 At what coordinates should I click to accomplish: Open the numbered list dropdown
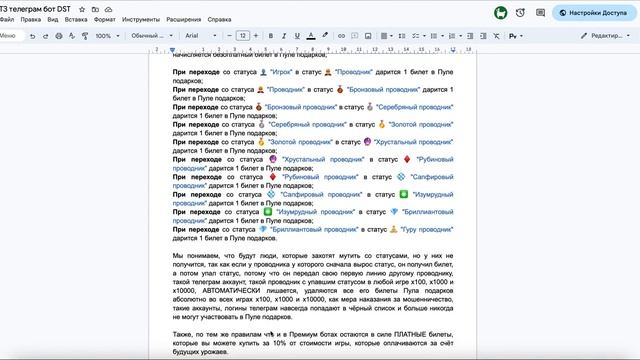pos(455,36)
